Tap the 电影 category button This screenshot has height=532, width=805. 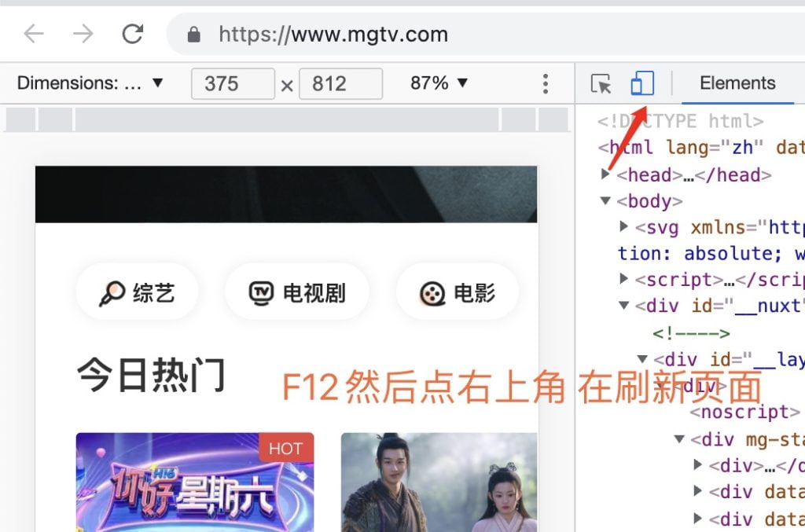pos(458,293)
